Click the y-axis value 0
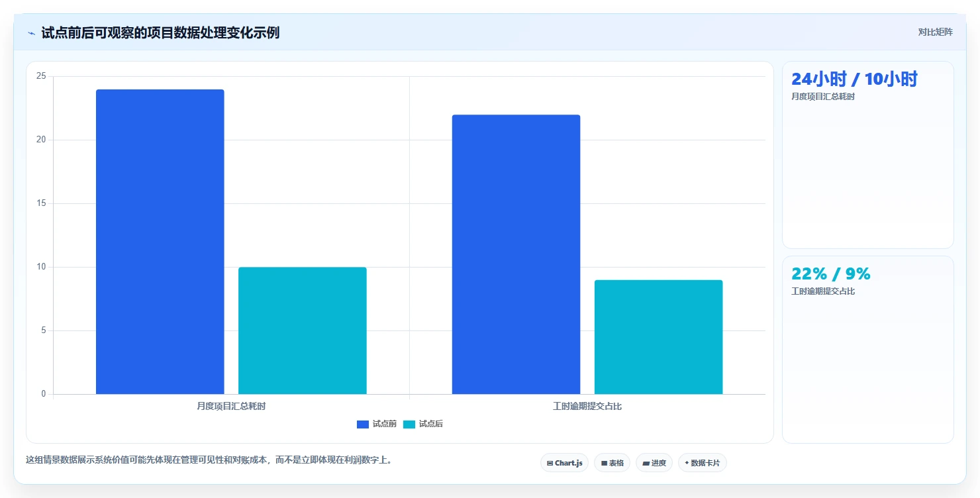The height and width of the screenshot is (498, 980). [x=44, y=394]
